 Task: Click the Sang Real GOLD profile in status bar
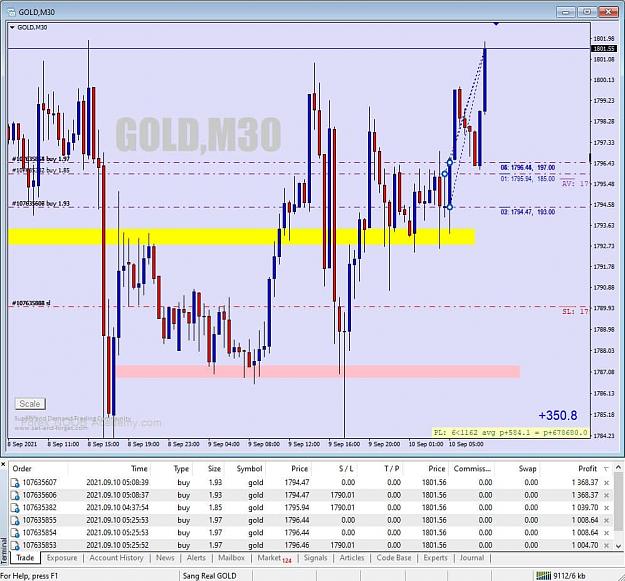(x=209, y=576)
